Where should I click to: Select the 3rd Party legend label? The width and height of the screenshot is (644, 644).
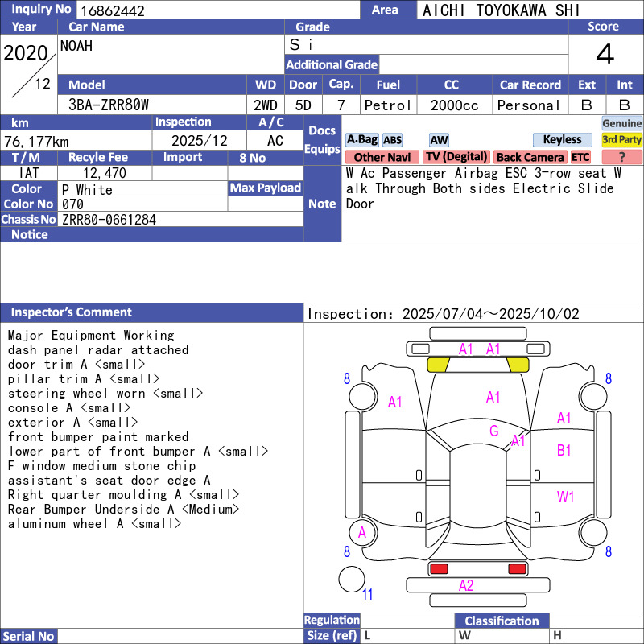(622, 140)
